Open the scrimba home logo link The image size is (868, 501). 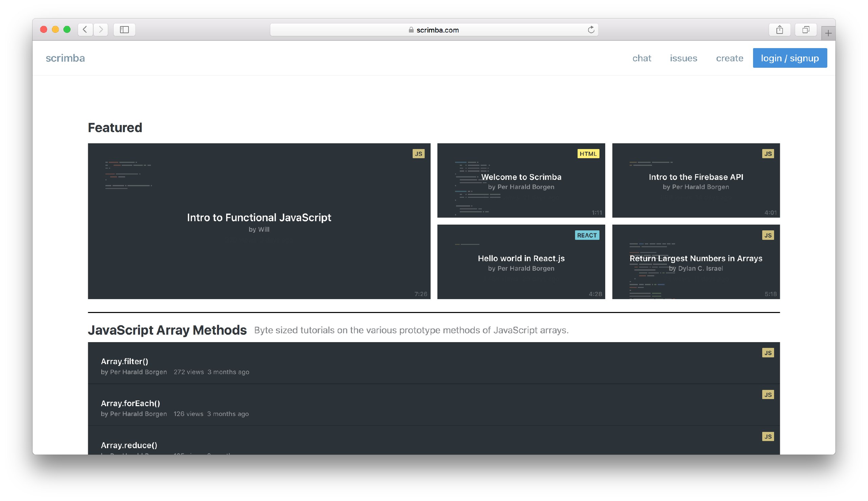65,58
